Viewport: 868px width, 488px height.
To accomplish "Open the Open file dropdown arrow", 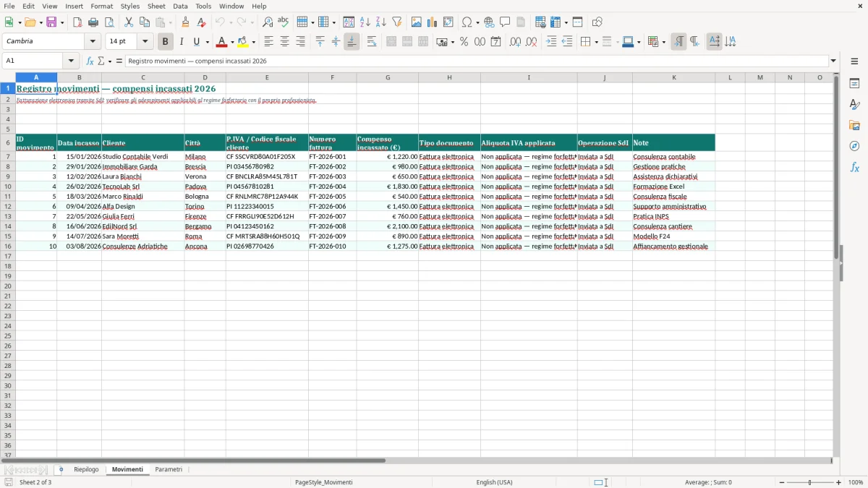I will 41,22.
